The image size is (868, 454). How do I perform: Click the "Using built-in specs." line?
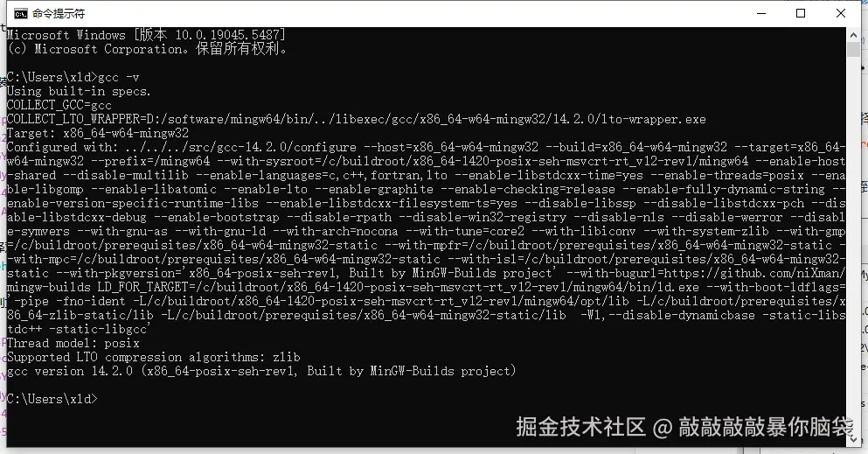click(x=79, y=91)
